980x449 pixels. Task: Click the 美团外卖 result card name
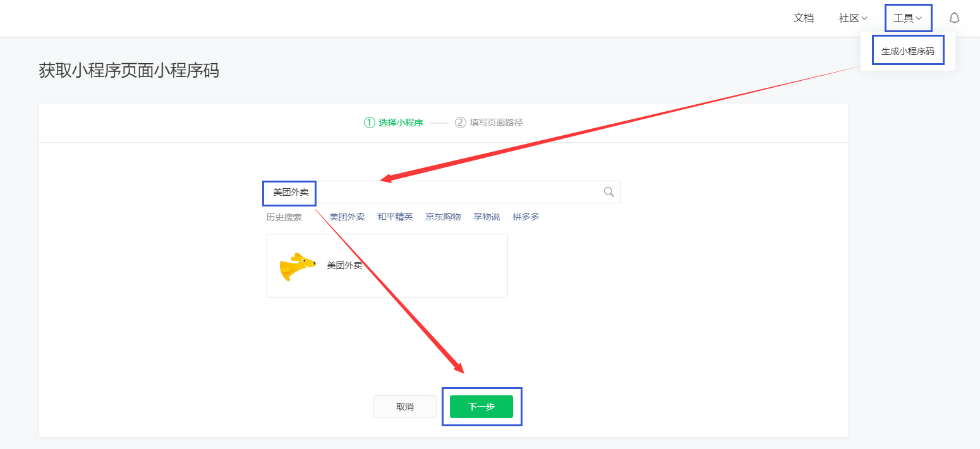coord(344,266)
